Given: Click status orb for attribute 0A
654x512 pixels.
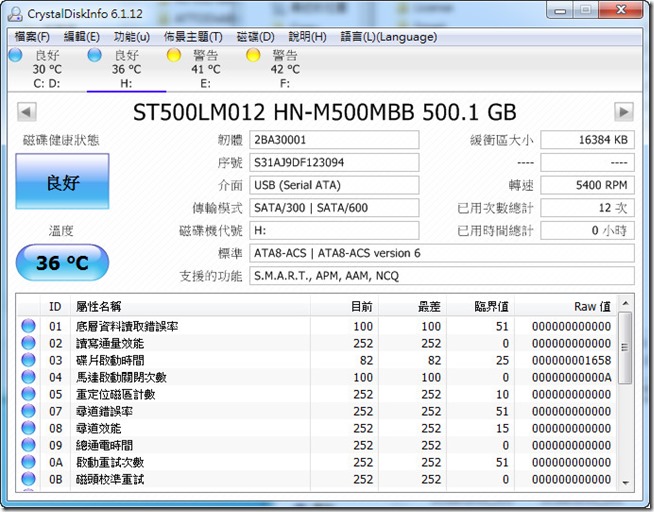Looking at the screenshot, I should click(28, 462).
